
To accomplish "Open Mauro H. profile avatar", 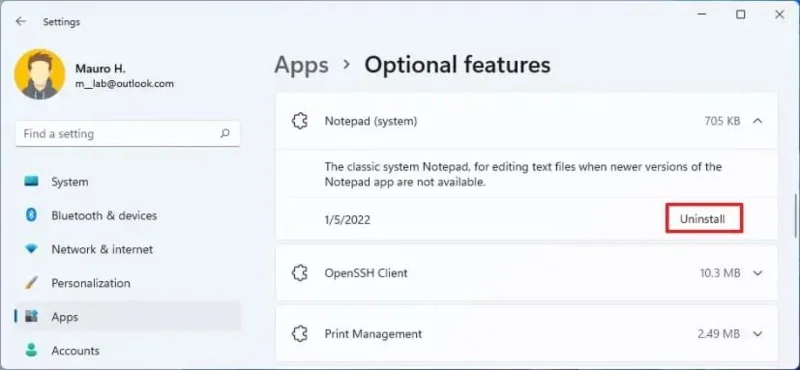I will [40, 75].
